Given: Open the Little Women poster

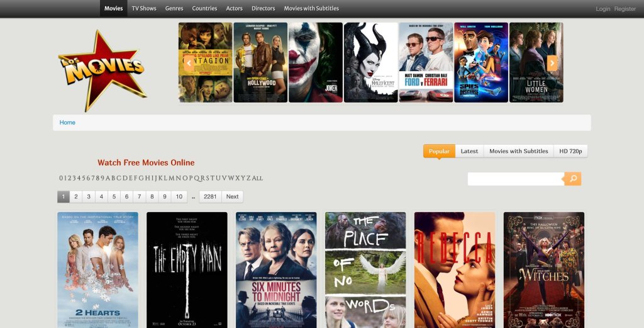Looking at the screenshot, I should [536, 62].
